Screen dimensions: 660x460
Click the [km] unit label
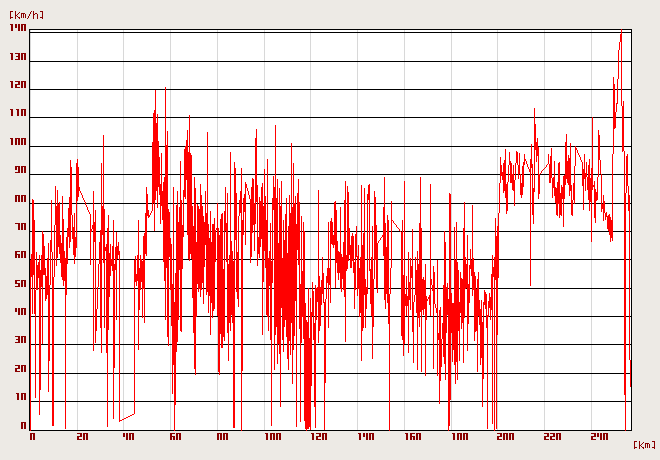coord(644,444)
